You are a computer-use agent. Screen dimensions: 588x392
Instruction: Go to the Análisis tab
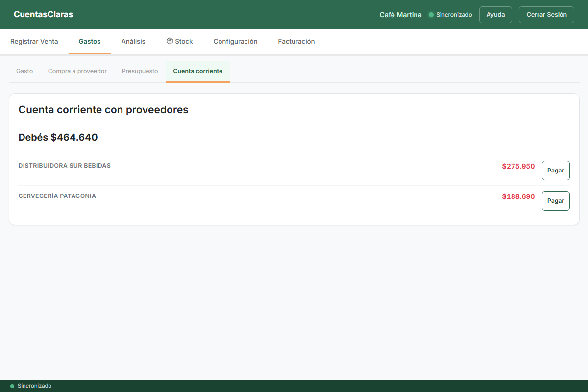(x=133, y=42)
